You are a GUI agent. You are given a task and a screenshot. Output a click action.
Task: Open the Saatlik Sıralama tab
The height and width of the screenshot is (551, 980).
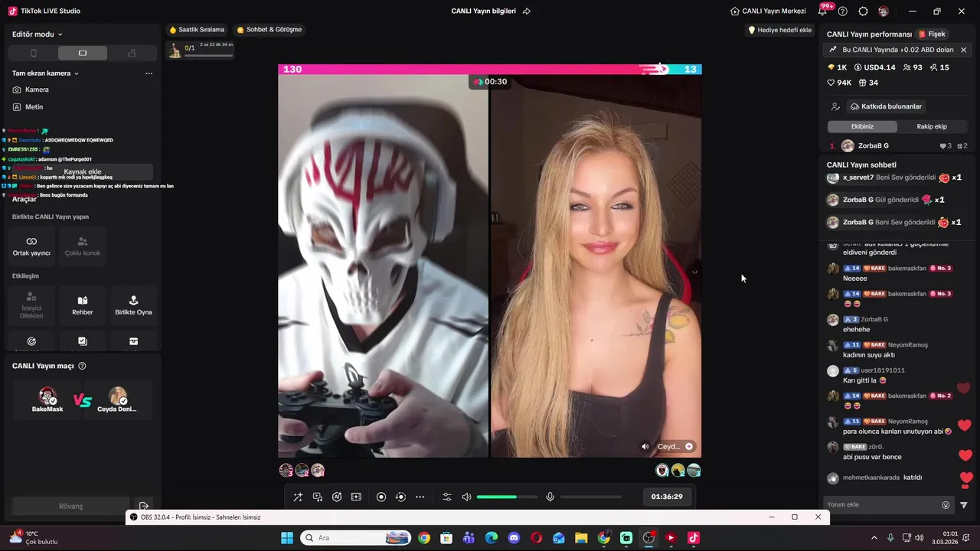click(x=197, y=30)
